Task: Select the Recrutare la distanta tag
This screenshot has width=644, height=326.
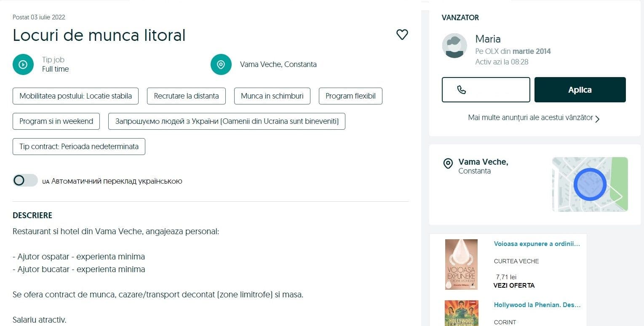Action: [x=186, y=96]
